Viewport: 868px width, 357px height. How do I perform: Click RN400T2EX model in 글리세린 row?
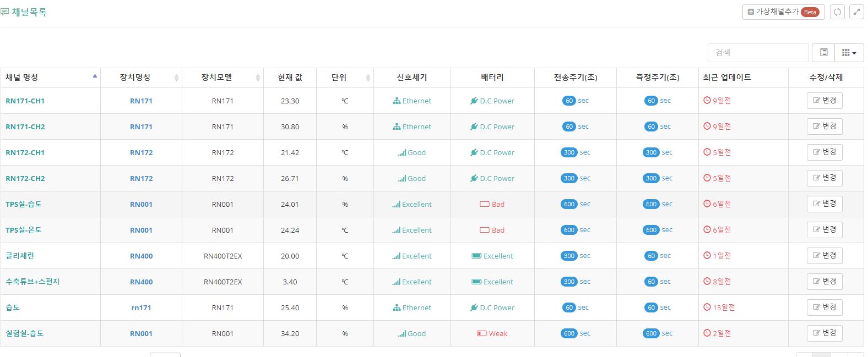[x=223, y=256]
